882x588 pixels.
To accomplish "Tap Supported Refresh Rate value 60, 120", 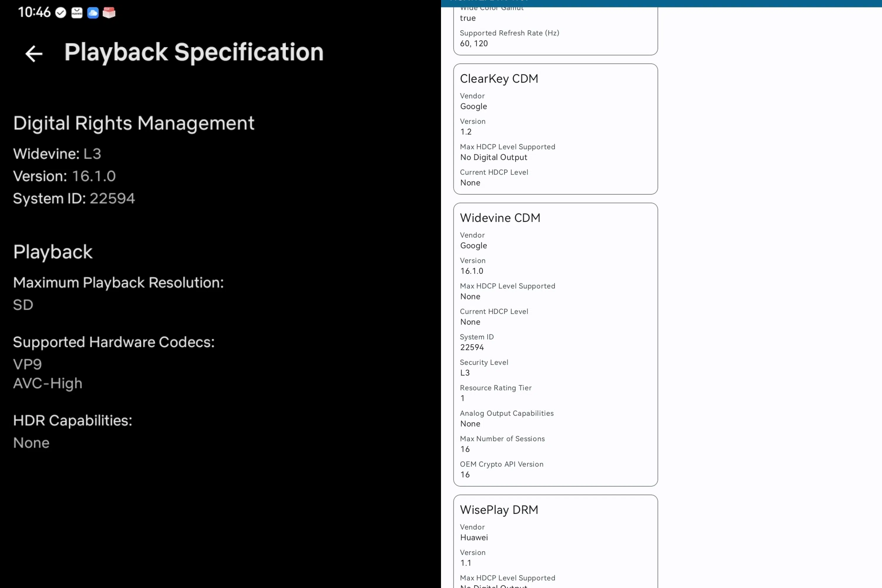I will pos(474,44).
